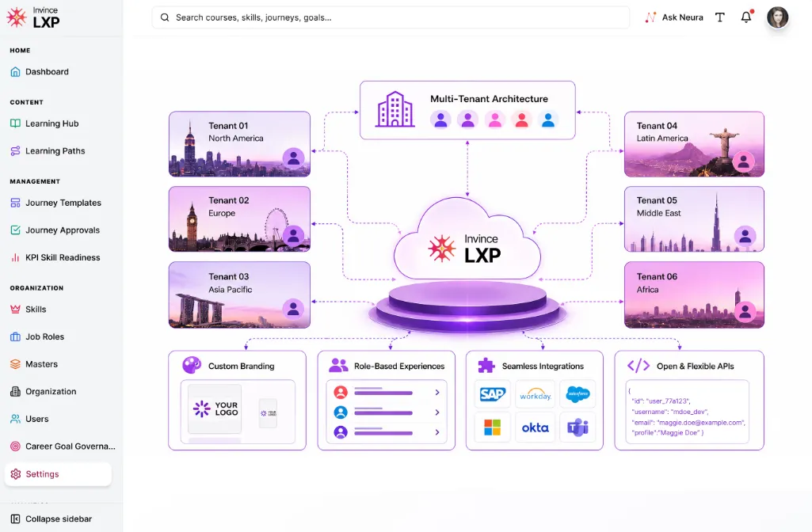
Task: Click the API JSON email line
Action: 688,422
